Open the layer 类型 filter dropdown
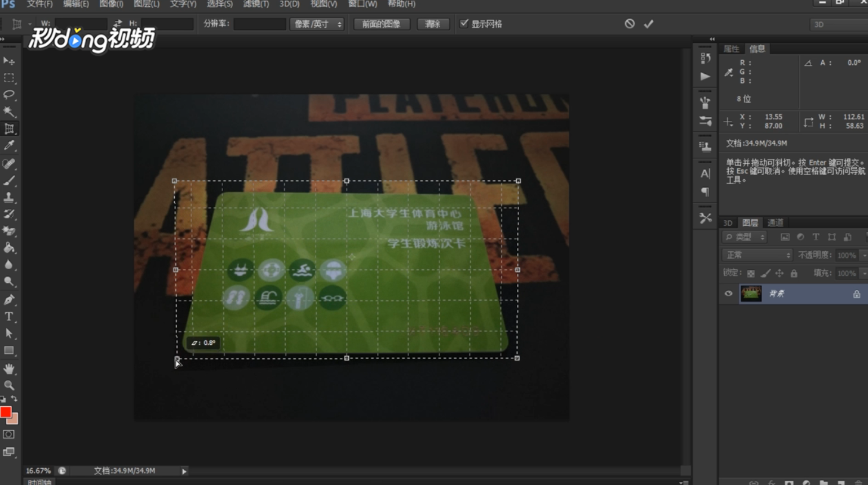 745,237
